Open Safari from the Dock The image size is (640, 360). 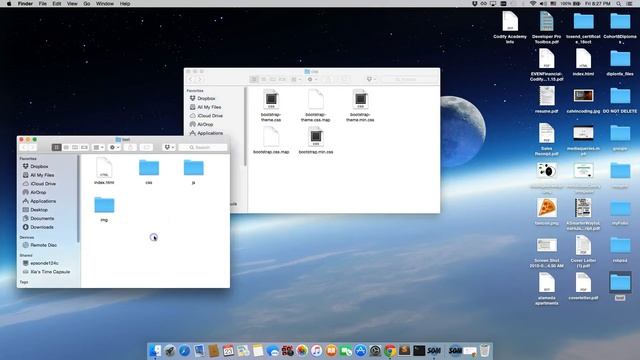click(x=184, y=351)
